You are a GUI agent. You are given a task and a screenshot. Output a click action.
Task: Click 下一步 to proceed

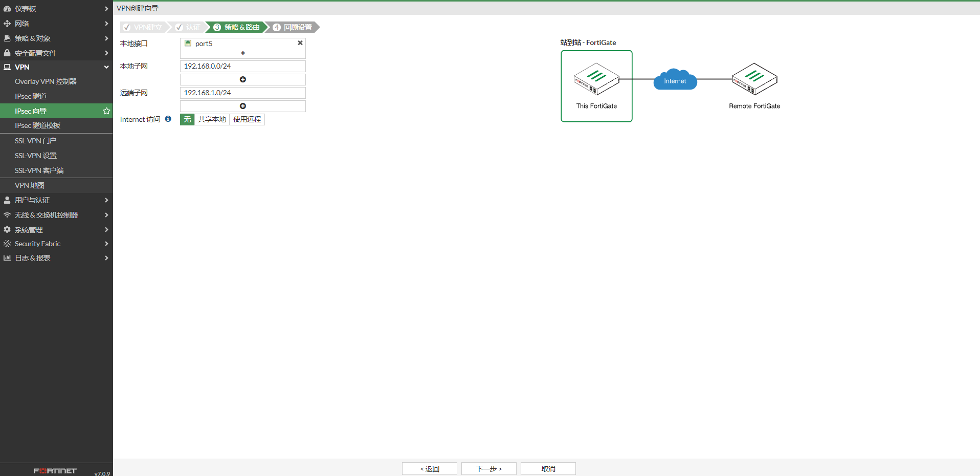pyautogui.click(x=488, y=468)
